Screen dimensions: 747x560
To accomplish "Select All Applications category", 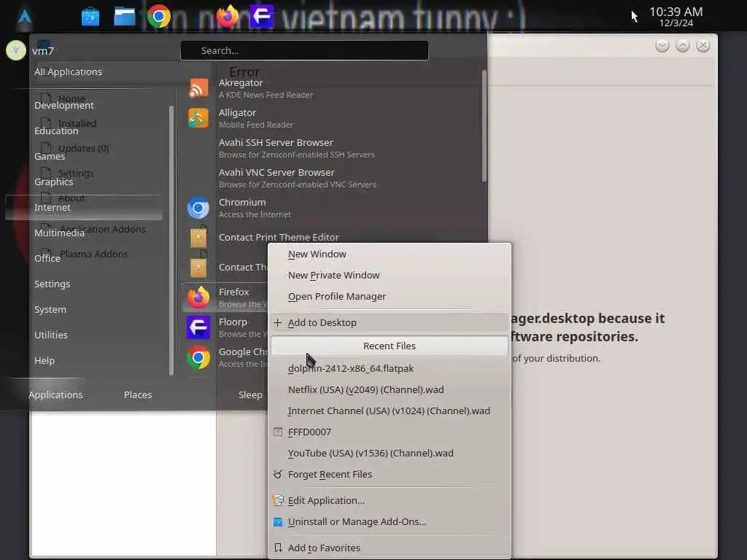I will click(x=68, y=72).
